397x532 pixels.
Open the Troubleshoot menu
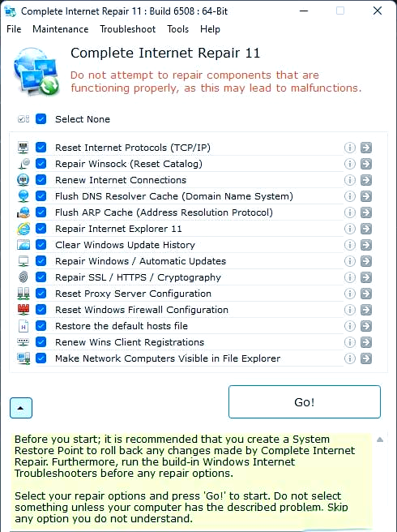(x=127, y=29)
